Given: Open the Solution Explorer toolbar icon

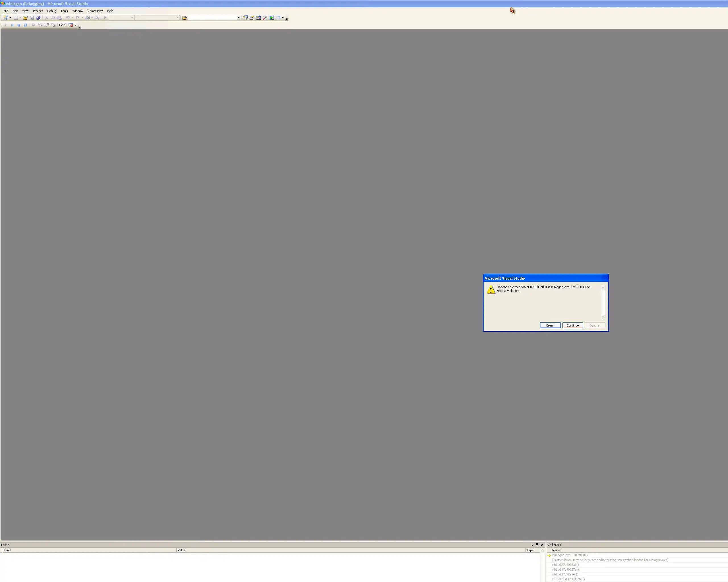Looking at the screenshot, I should click(x=245, y=18).
